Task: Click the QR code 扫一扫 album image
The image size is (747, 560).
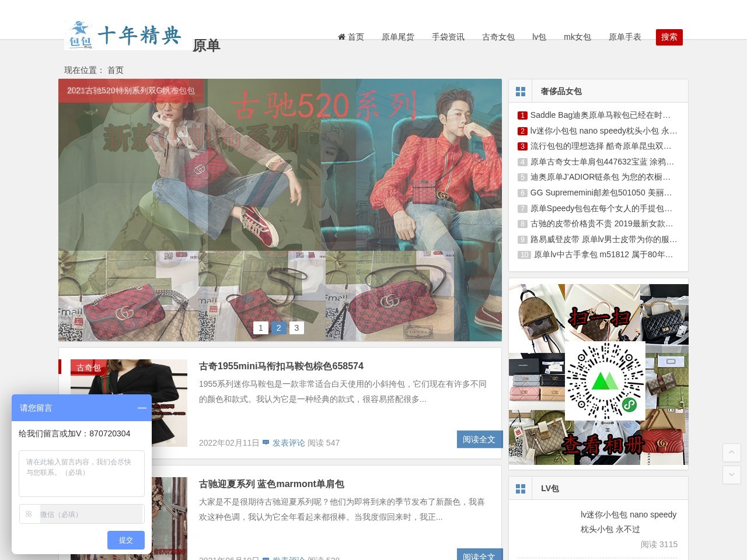Action: tap(598, 374)
